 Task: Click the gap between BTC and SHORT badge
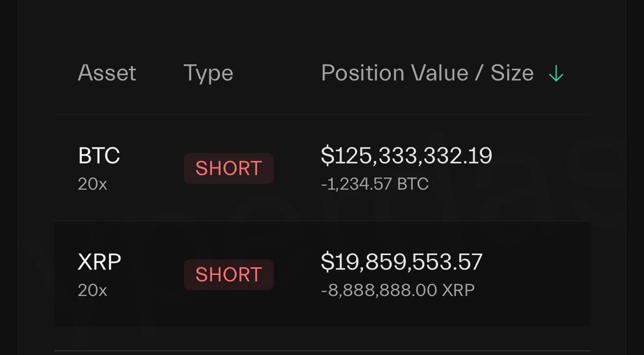[151, 168]
